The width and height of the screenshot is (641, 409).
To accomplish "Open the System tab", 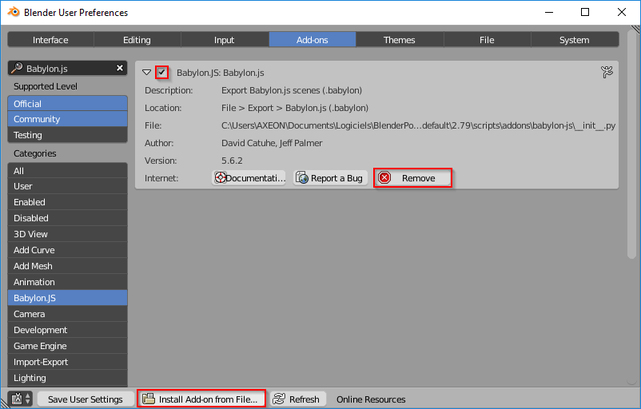I will [x=574, y=40].
